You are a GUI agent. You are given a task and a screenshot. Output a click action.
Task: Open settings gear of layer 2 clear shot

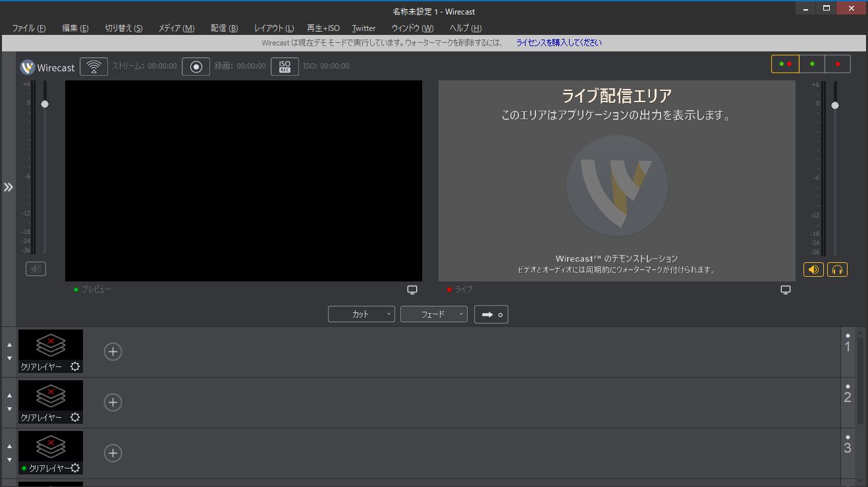click(x=75, y=417)
